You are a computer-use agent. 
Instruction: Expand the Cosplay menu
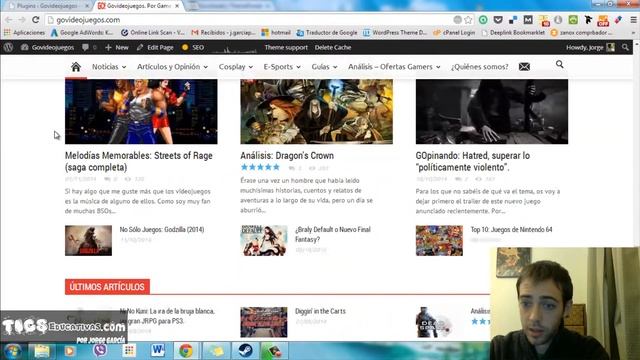coord(236,67)
